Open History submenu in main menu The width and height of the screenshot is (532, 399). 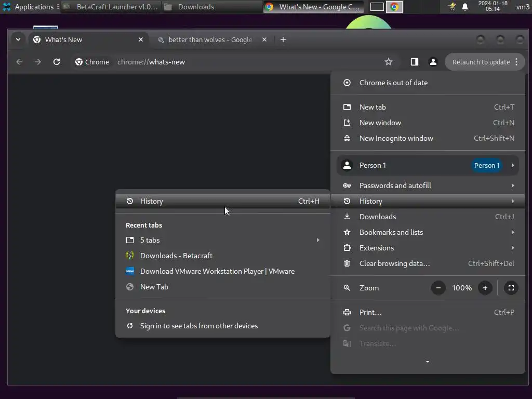[428, 201]
